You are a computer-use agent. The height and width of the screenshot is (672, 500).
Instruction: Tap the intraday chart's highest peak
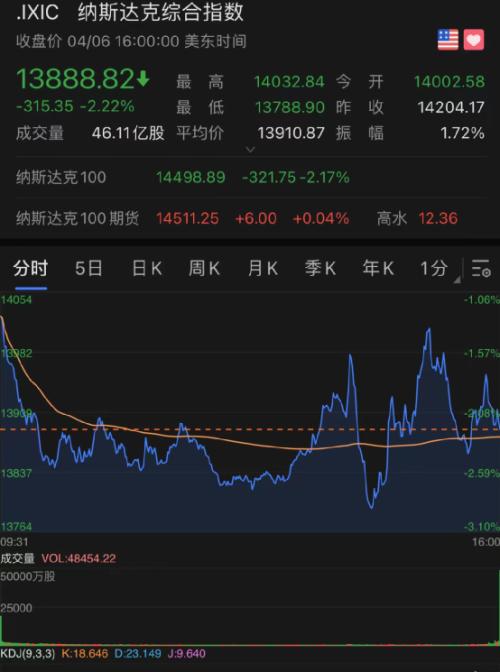pyautogui.click(x=428, y=330)
